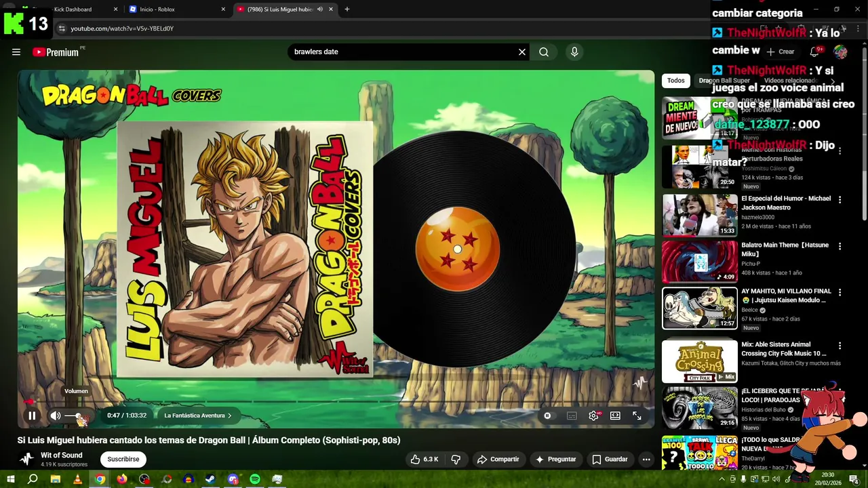Share the video via Compartir
Screen dimensions: 868x488
click(x=498, y=460)
